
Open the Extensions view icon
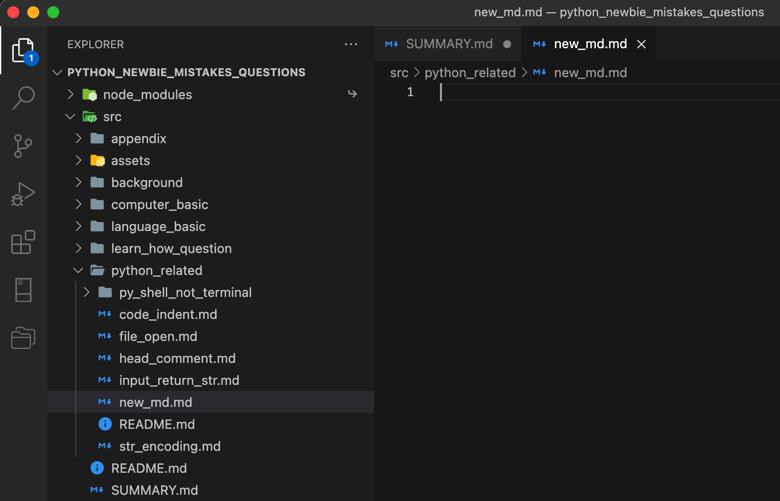coord(23,242)
